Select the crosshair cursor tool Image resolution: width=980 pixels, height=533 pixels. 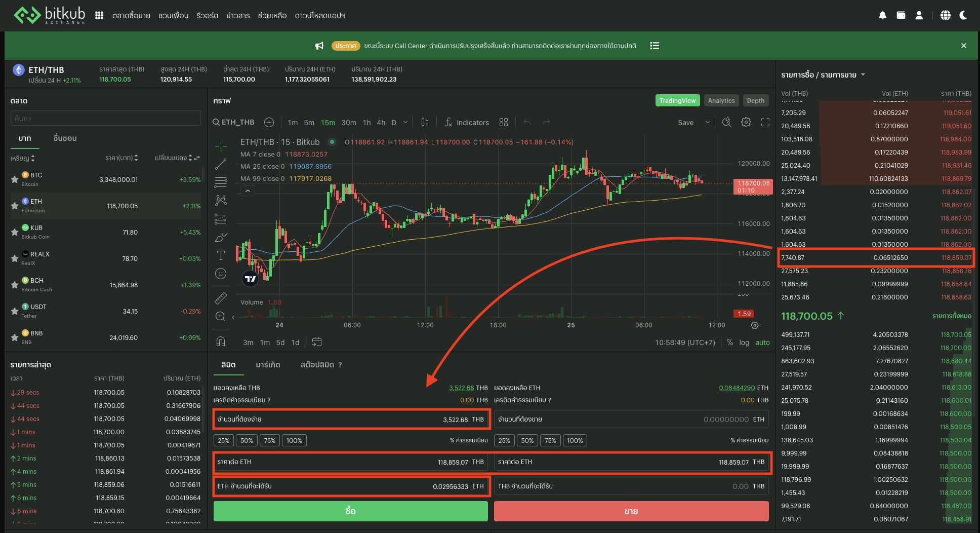(221, 146)
